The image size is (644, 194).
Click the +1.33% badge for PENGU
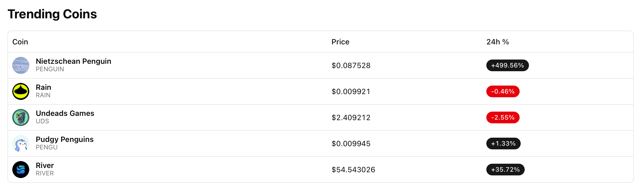click(x=503, y=143)
